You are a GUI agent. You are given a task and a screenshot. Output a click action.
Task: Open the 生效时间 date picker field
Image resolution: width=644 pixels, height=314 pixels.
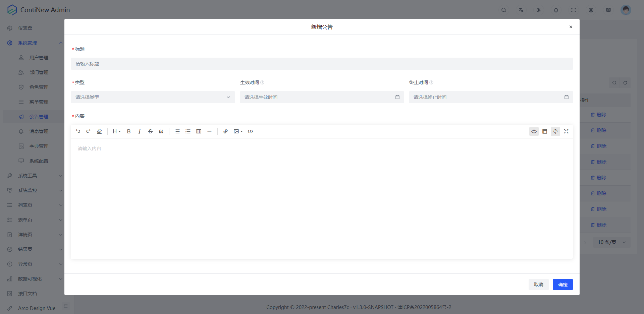[321, 97]
